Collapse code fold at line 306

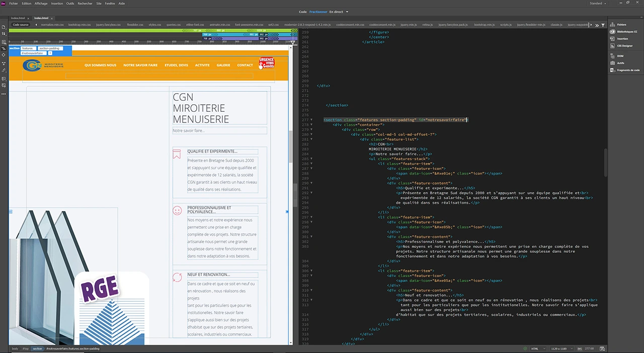[311, 271]
